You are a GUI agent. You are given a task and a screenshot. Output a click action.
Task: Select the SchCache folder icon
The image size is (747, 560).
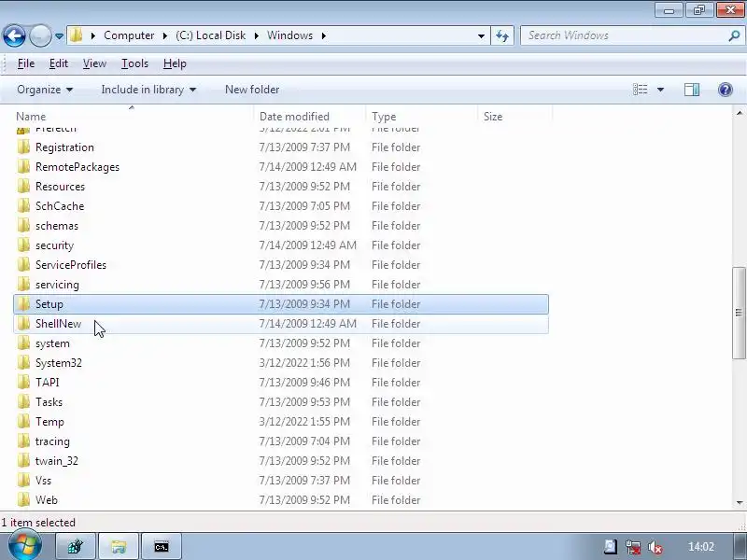23,205
